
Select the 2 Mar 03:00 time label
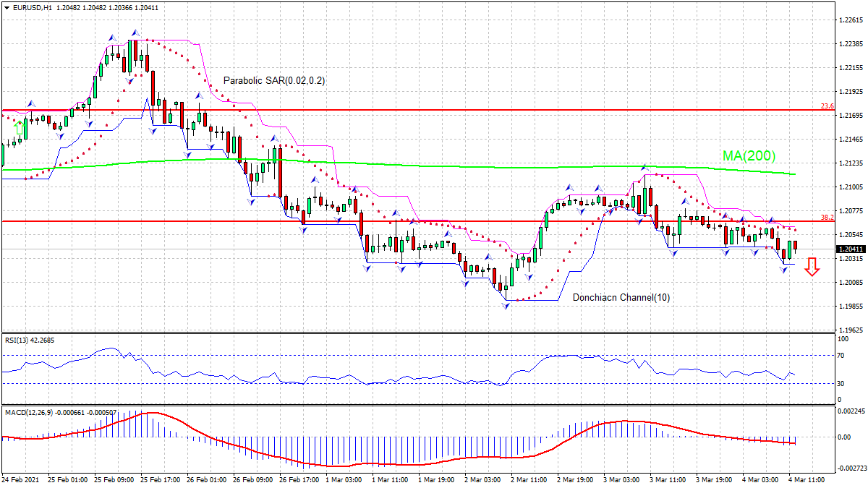tap(484, 479)
